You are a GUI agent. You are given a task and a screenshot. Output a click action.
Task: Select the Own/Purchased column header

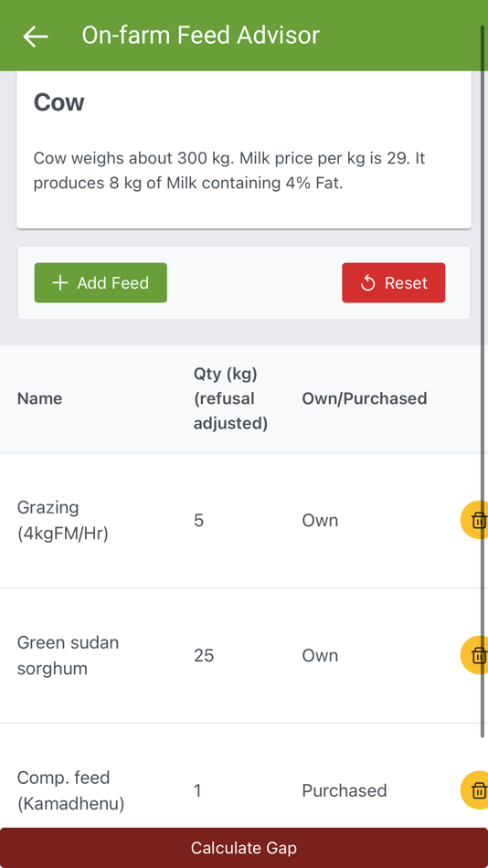click(x=365, y=398)
